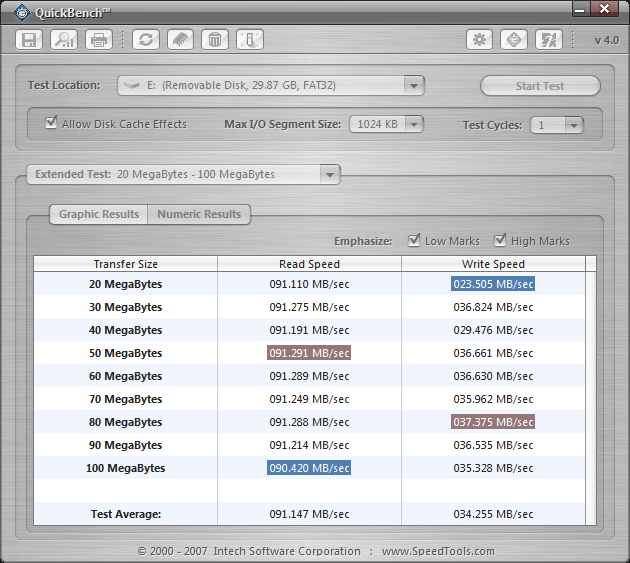The width and height of the screenshot is (630, 563).
Task: Disable the High Marks emphasize checkbox
Action: [x=500, y=241]
